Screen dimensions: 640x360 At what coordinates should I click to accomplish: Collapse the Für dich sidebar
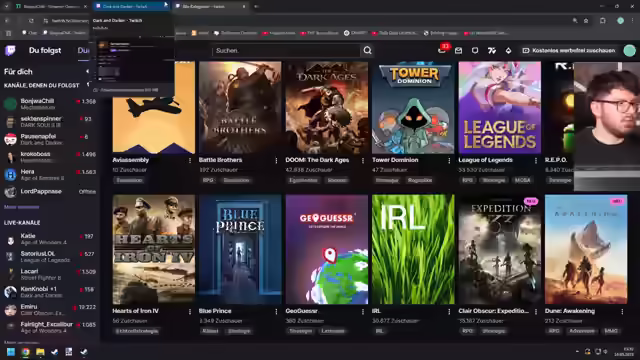click(x=87, y=71)
